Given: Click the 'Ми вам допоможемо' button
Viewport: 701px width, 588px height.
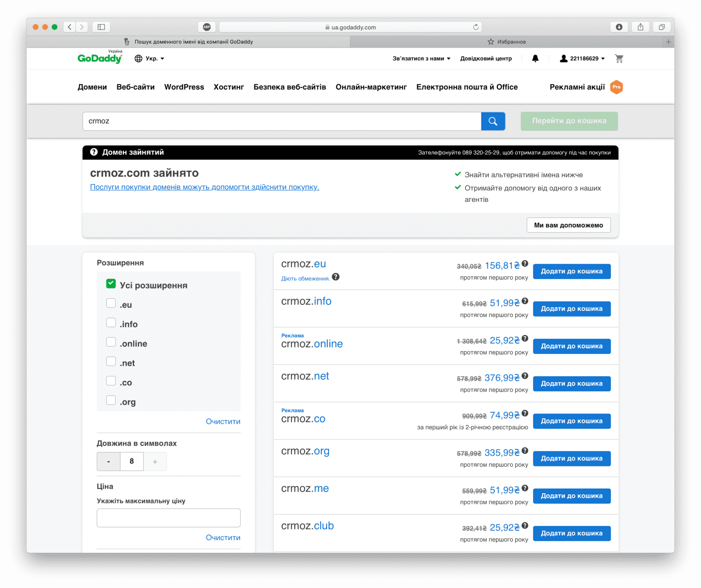Looking at the screenshot, I should (x=568, y=225).
